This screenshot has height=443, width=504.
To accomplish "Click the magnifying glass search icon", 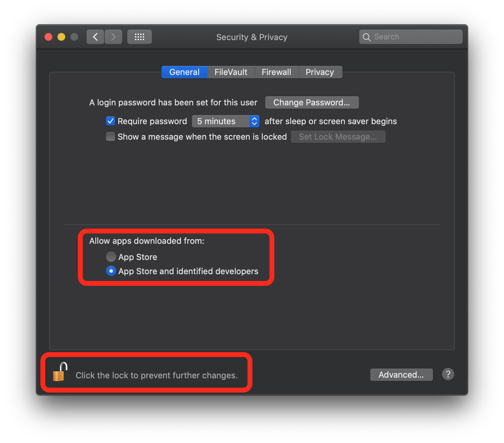I will point(366,37).
